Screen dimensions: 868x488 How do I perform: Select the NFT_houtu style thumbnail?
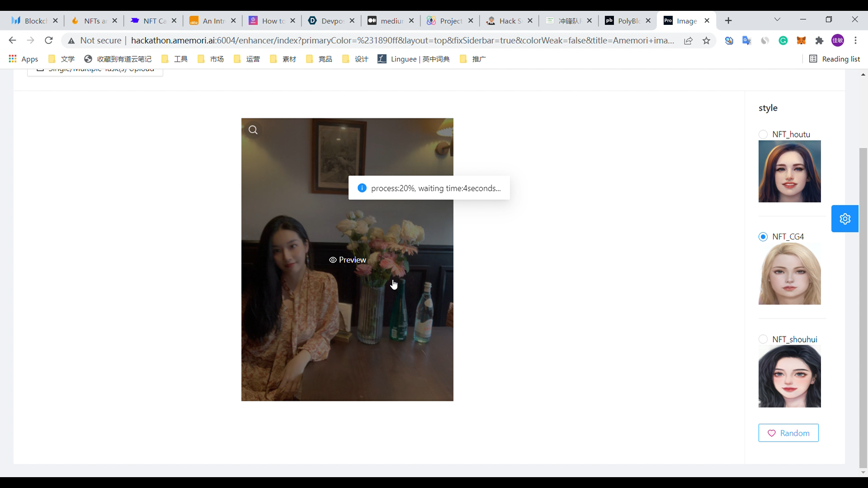(x=790, y=171)
